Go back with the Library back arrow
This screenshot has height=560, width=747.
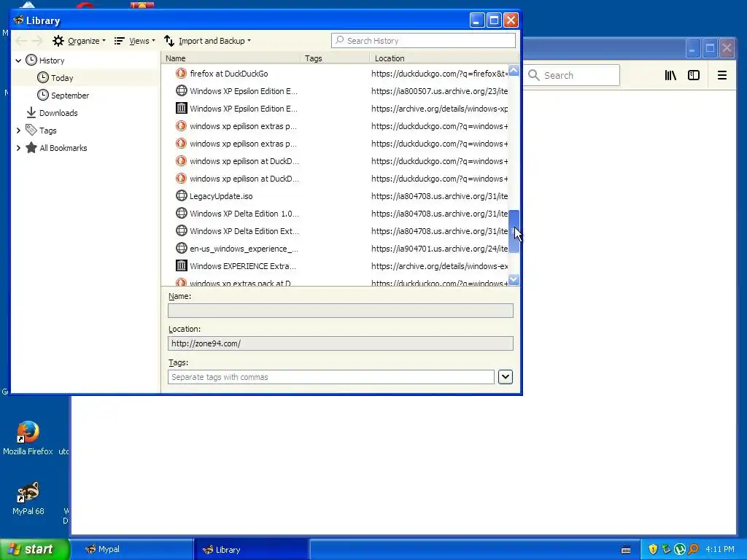click(x=21, y=41)
